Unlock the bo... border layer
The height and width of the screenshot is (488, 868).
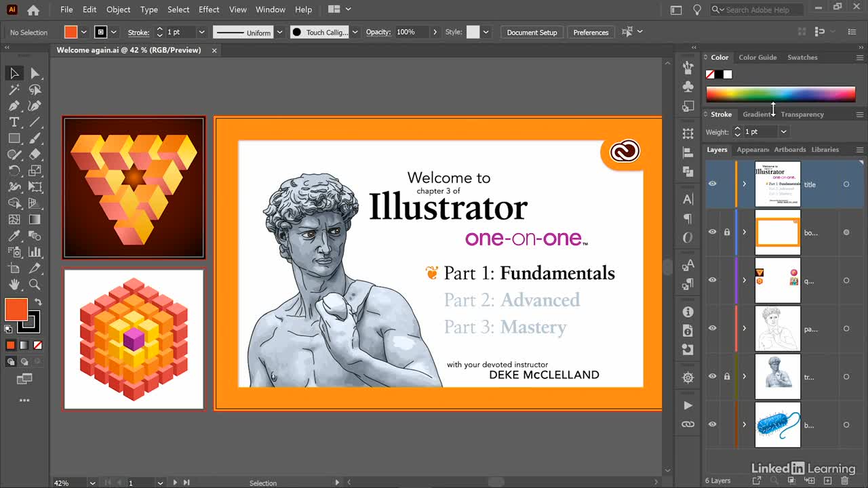[726, 232]
